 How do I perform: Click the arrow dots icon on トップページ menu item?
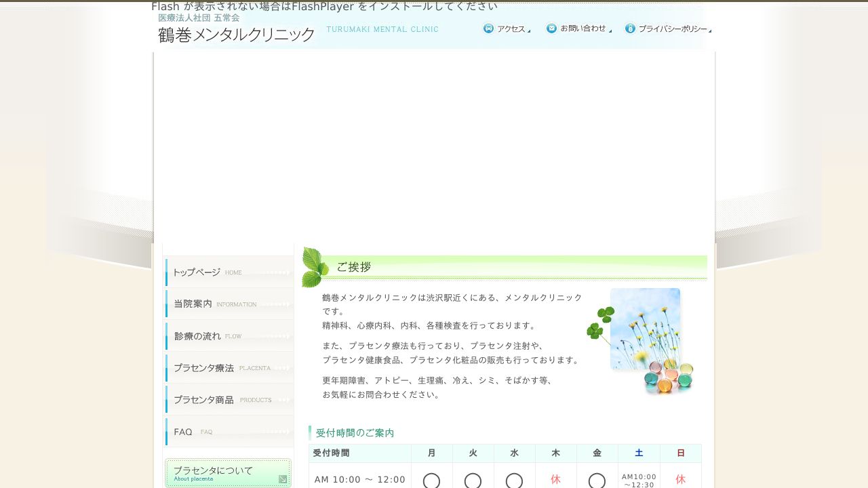pos(279,272)
